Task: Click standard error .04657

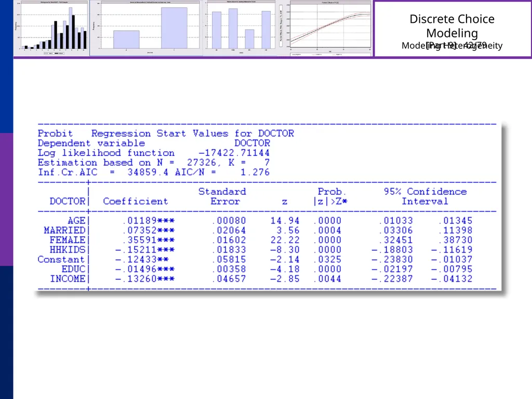Action: click(x=229, y=278)
